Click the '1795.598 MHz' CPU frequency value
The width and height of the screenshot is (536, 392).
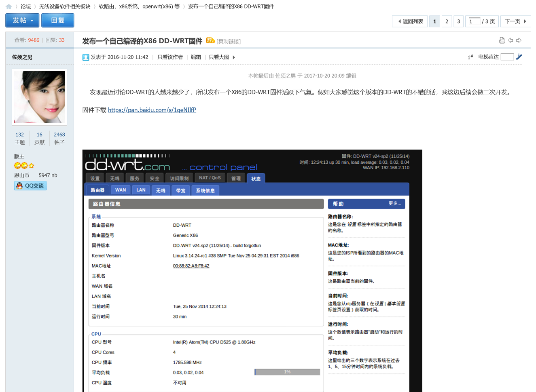[187, 362]
